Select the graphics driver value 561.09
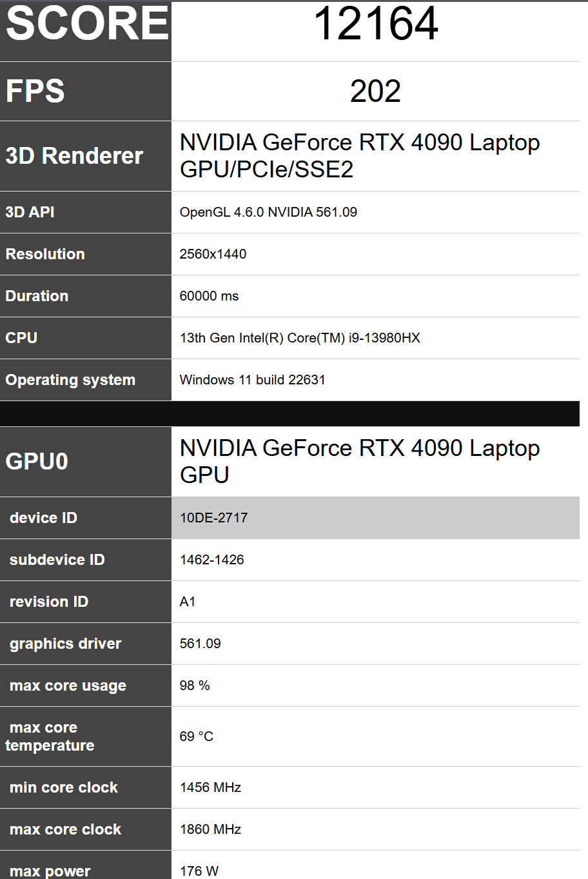588x879 pixels. [x=200, y=644]
